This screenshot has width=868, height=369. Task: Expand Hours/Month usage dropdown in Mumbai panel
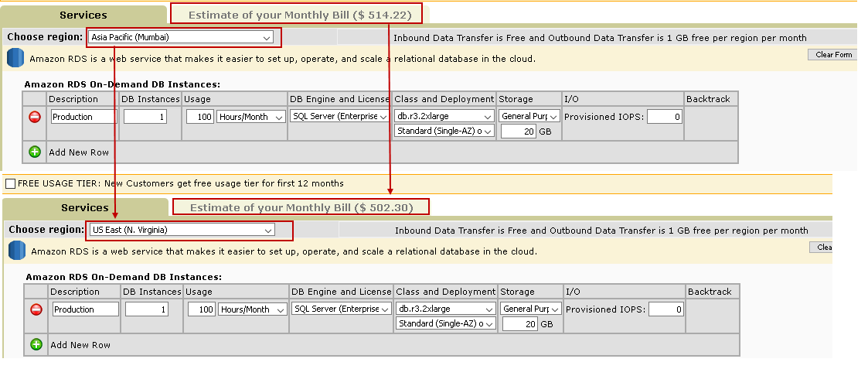pos(251,117)
